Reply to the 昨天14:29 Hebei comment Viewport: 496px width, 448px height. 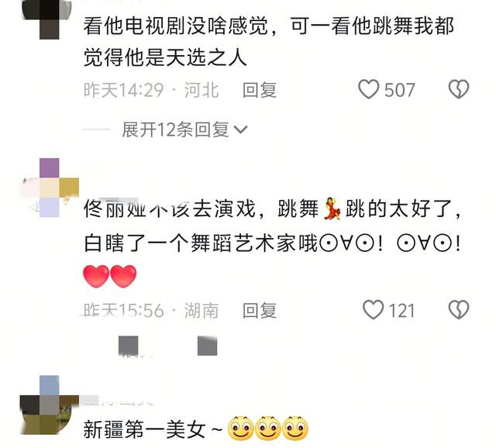click(x=260, y=90)
